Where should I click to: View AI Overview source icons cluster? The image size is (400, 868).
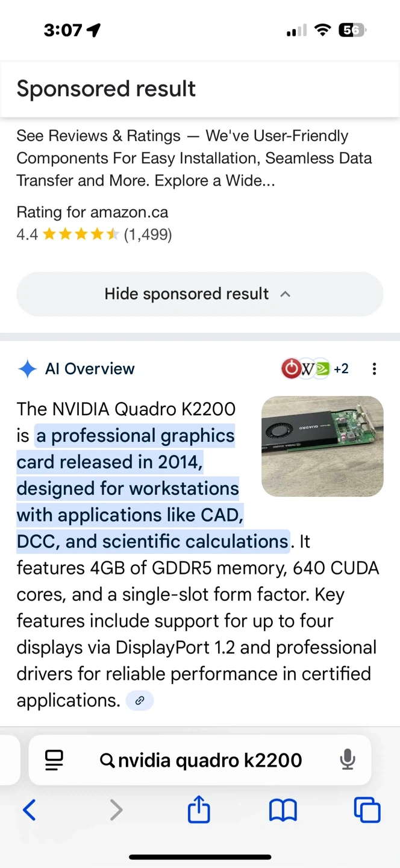pyautogui.click(x=305, y=369)
